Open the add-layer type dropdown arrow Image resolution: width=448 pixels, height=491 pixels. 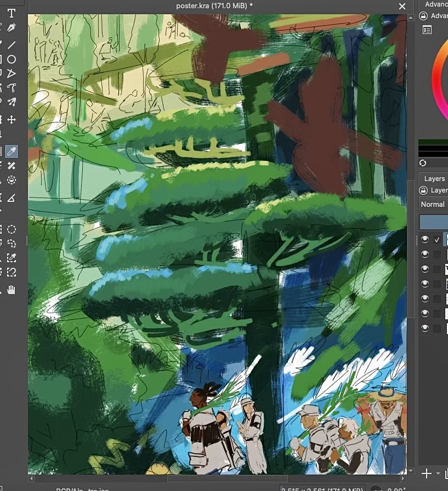438,473
